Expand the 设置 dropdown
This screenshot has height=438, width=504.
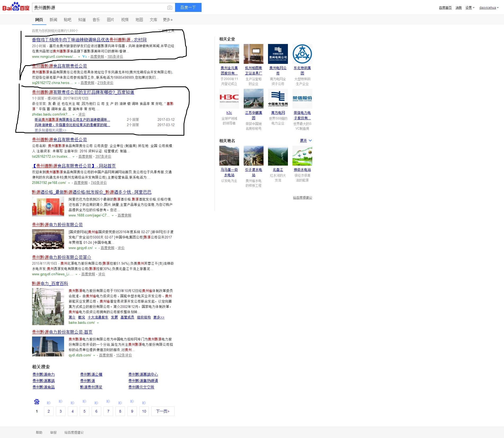470,8
